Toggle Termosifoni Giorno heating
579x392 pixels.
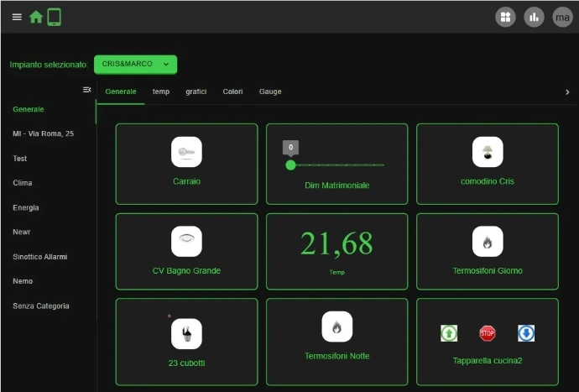pos(488,242)
